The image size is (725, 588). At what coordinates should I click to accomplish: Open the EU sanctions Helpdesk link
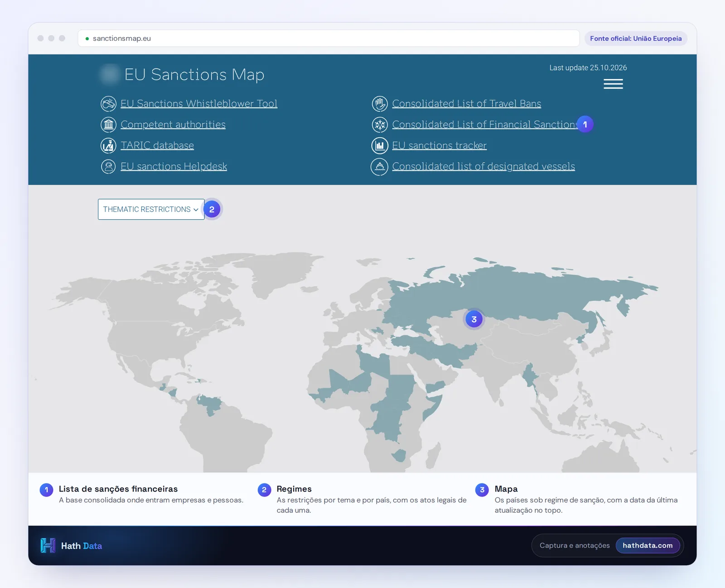pos(174,166)
